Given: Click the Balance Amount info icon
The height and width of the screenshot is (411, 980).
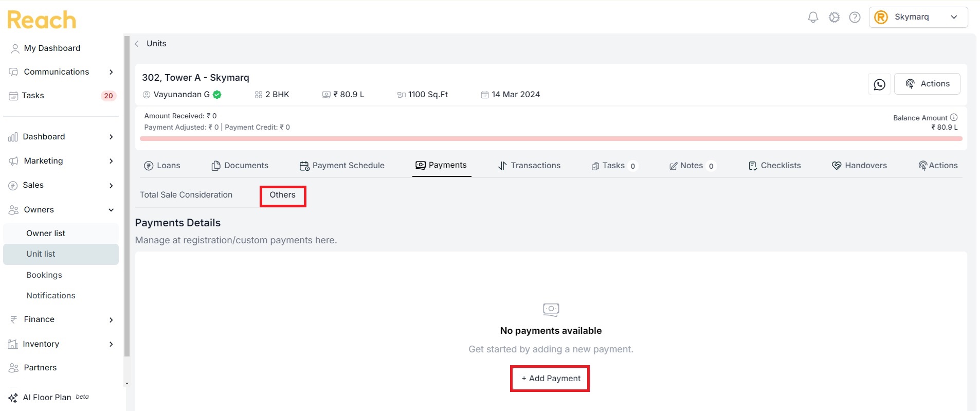Looking at the screenshot, I should (954, 117).
